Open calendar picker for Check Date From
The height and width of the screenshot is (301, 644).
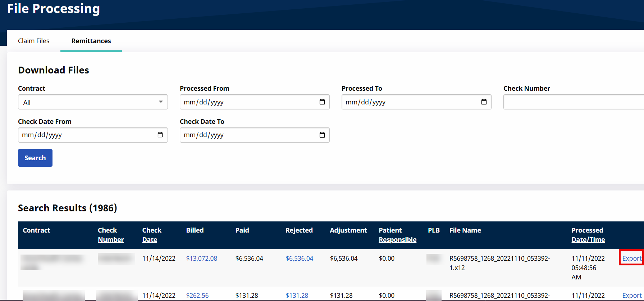point(160,135)
